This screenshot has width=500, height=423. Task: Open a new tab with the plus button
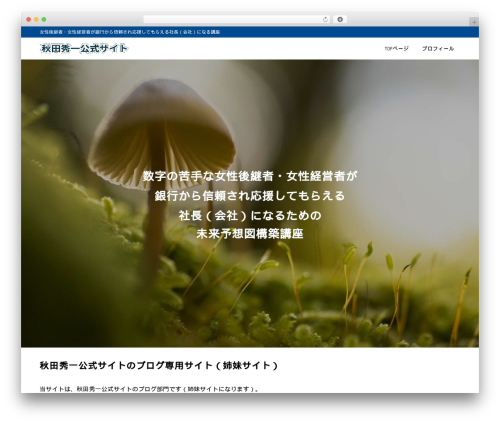click(x=474, y=22)
